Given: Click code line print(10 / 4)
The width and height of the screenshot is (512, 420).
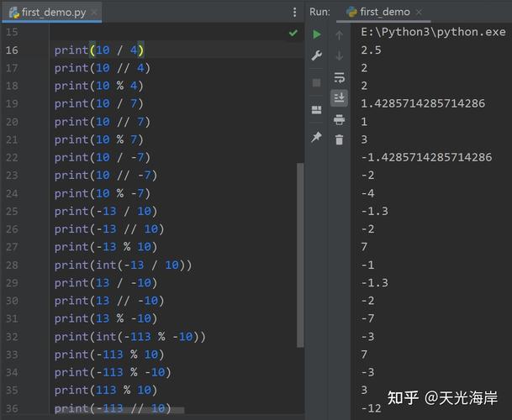Looking at the screenshot, I should (x=99, y=50).
